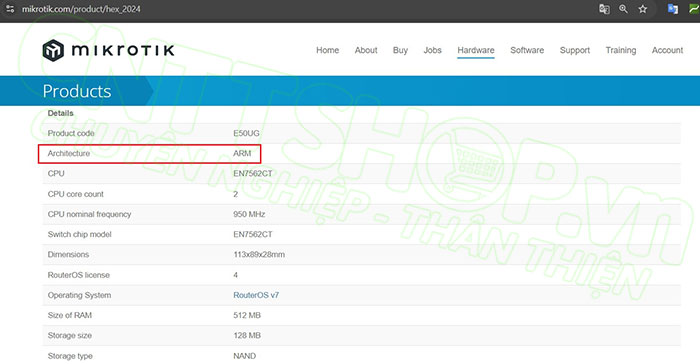700x364 pixels.
Task: Click the Architecture label
Action: click(x=69, y=153)
